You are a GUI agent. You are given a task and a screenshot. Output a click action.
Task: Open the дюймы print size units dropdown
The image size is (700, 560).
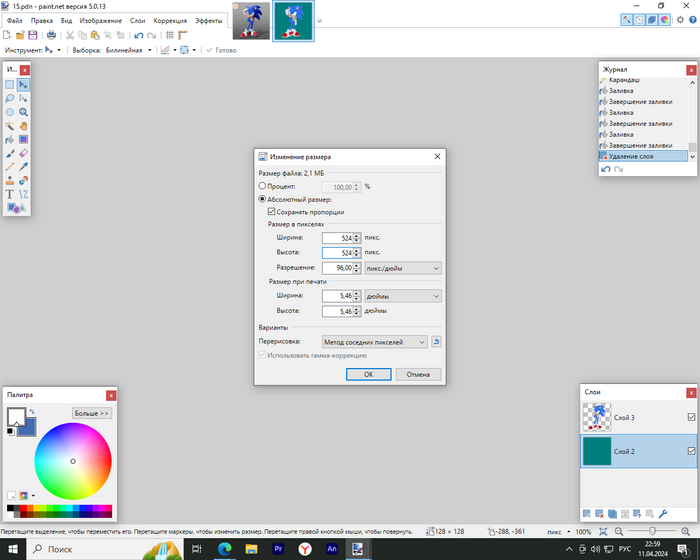click(403, 296)
